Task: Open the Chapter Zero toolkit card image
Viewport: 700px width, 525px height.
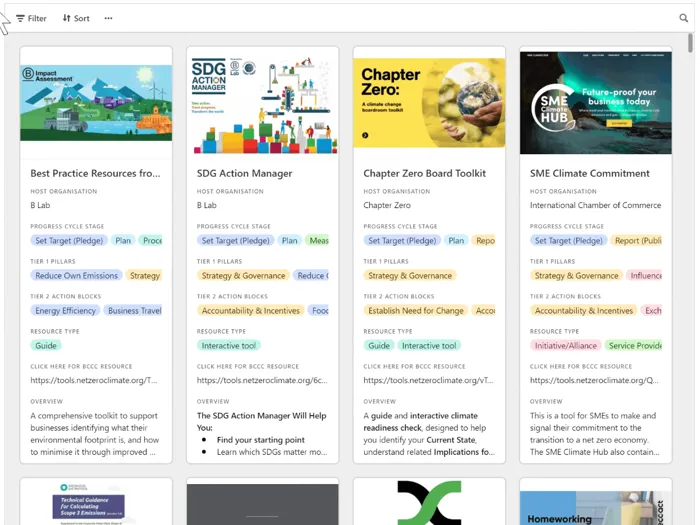Action: pos(429,103)
